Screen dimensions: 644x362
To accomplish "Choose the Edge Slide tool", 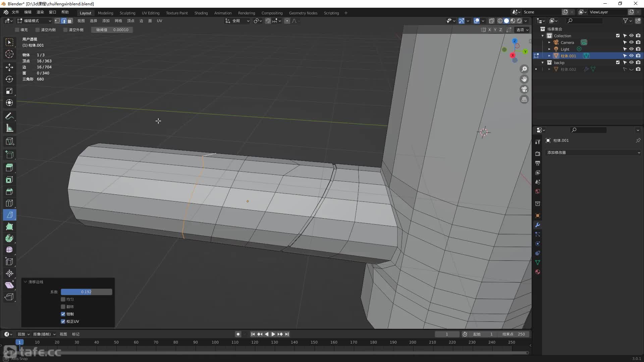I will coord(9,262).
